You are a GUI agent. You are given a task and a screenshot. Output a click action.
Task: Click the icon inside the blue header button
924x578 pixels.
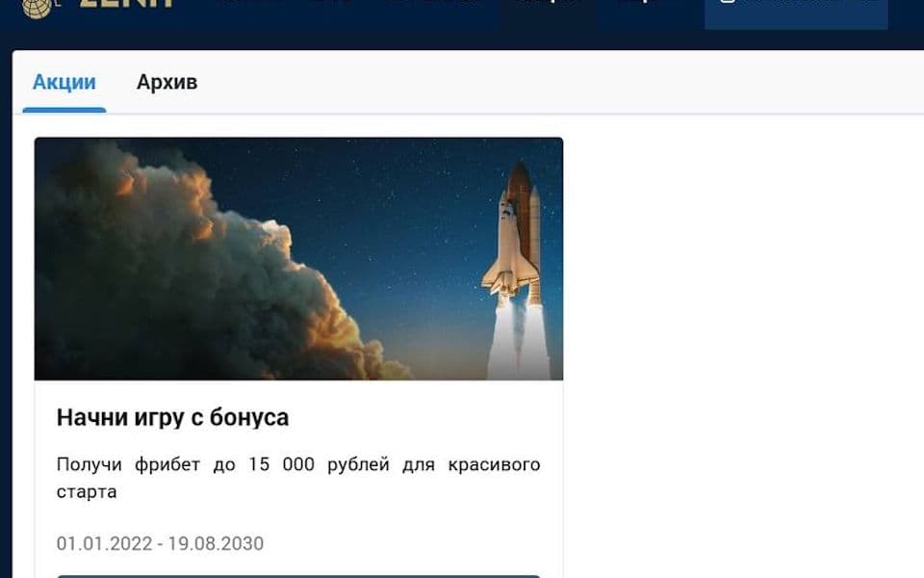click(x=728, y=5)
